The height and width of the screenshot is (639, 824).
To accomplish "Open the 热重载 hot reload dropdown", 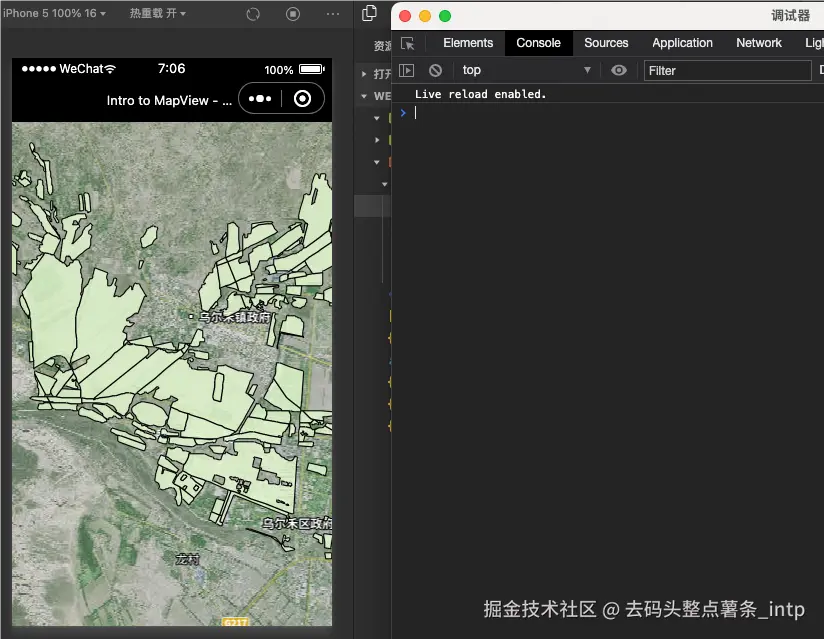I will tap(158, 14).
